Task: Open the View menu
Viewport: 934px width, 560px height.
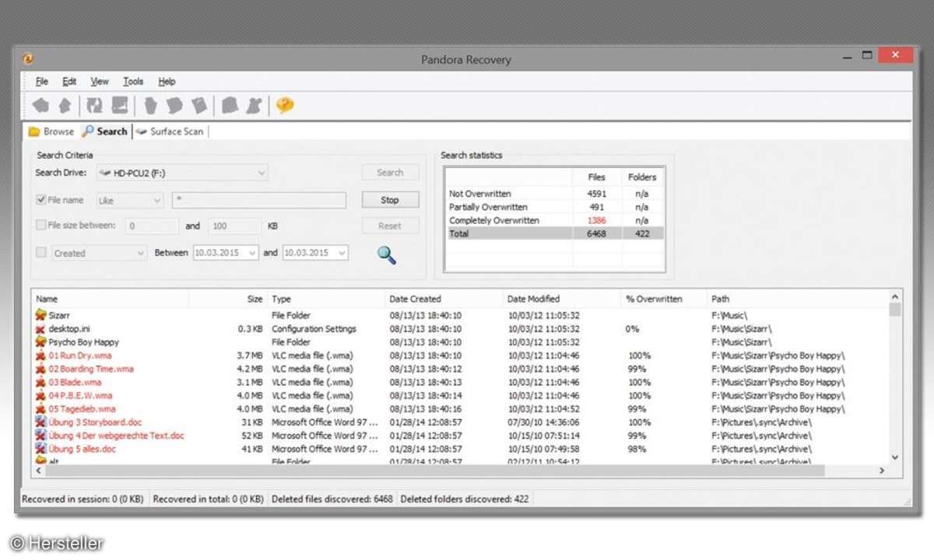Action: click(100, 82)
